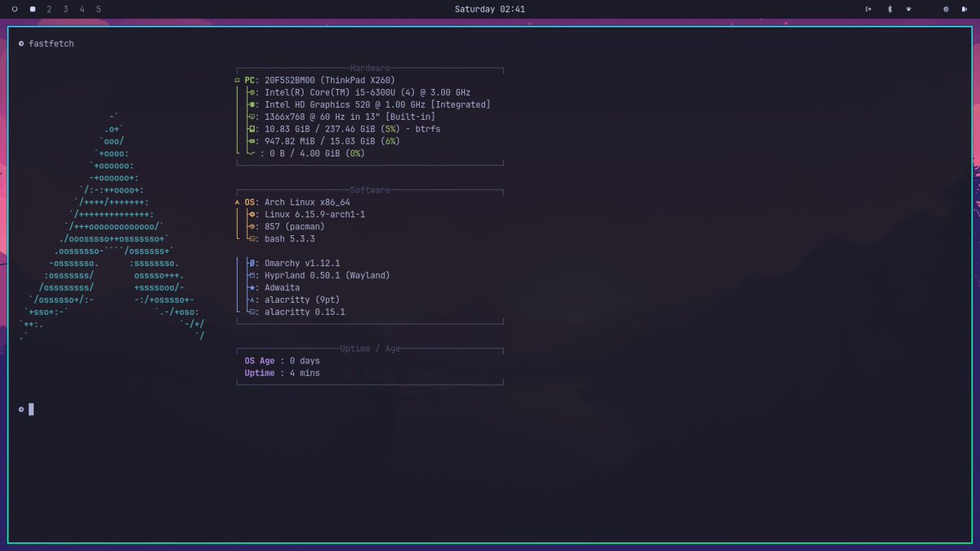Viewport: 980px width, 551px height.
Task: Click the swap icon before 0 B / 4.00 GiB
Action: point(252,153)
